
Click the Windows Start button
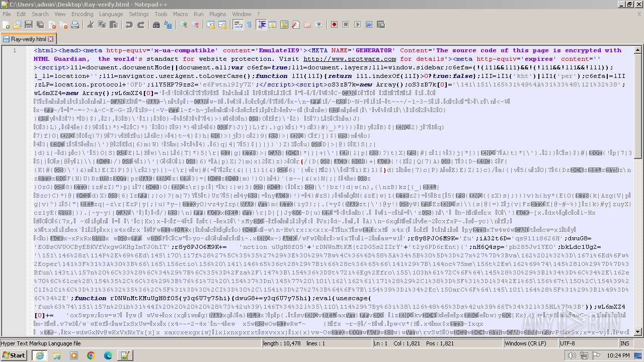tap(14, 355)
